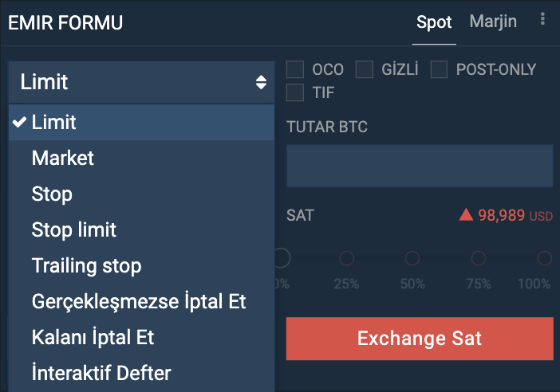Choose Kalanı İptal Et option
The width and height of the screenshot is (560, 392).
coord(141,337)
